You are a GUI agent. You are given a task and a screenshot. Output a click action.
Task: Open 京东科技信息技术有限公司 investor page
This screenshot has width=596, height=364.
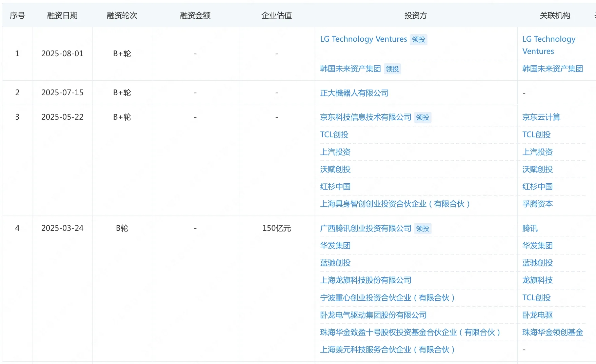pyautogui.click(x=366, y=117)
